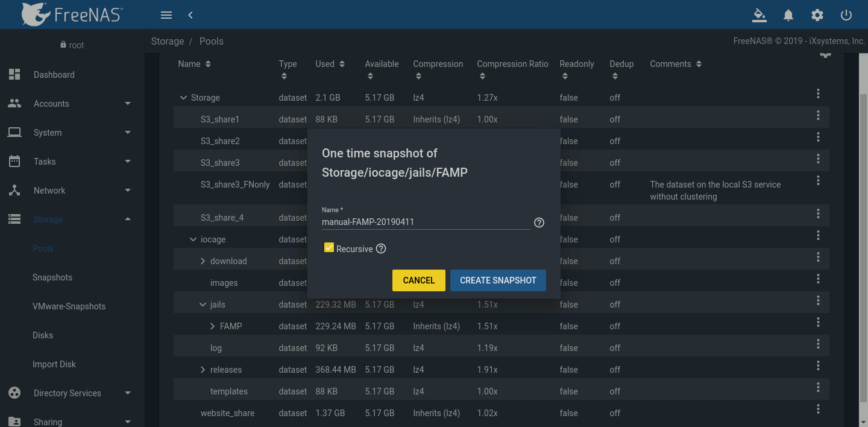Go to Dashboard in sidebar
The width and height of the screenshot is (868, 427).
pyautogui.click(x=72, y=75)
